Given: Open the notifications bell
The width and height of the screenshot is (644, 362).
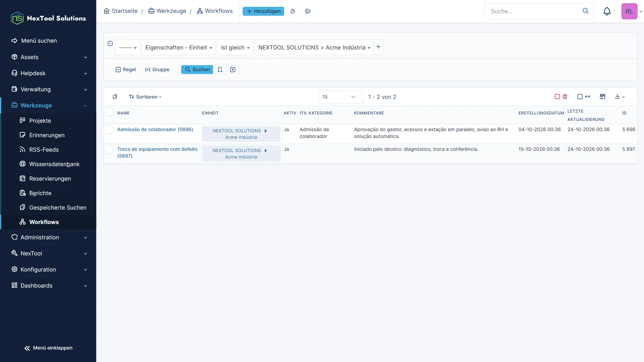Looking at the screenshot, I should tap(607, 11).
